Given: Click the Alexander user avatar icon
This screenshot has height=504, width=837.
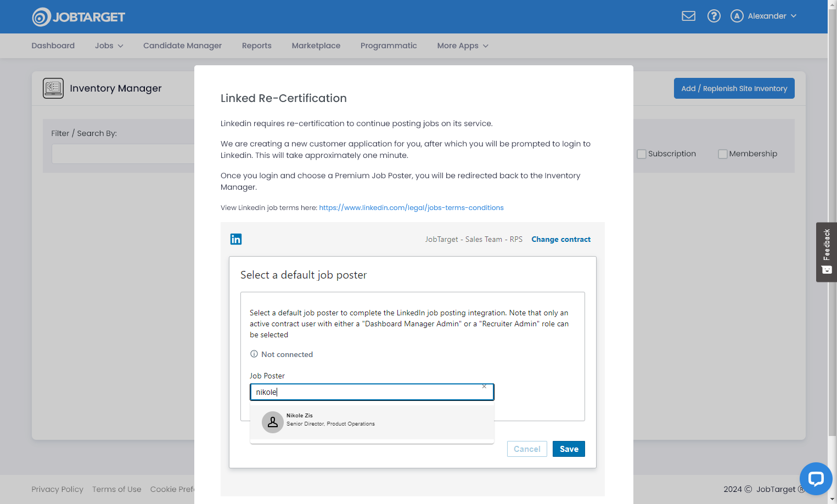Looking at the screenshot, I should click(737, 16).
